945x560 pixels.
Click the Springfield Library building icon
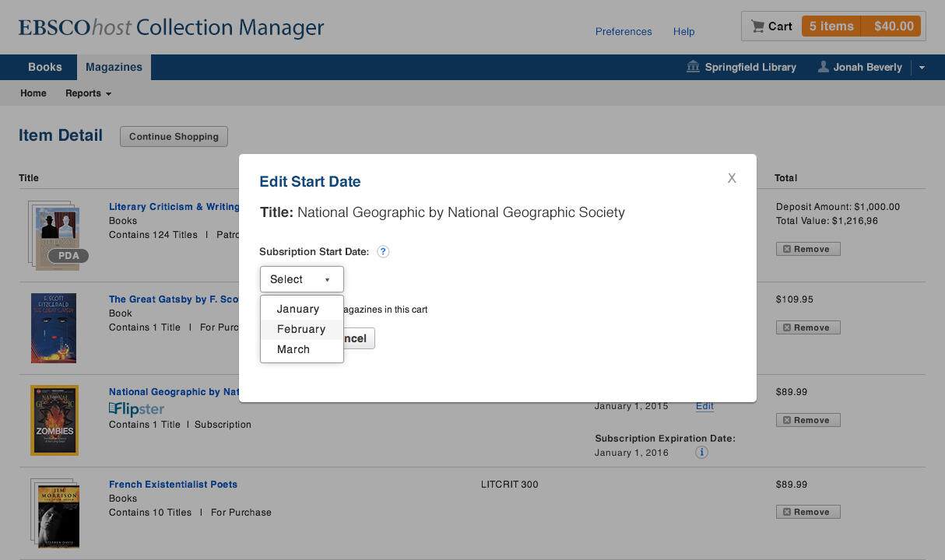(693, 67)
